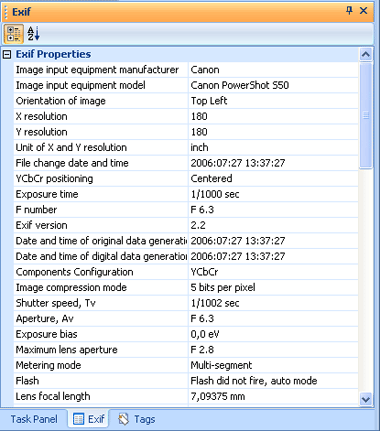Screen dimensions: 380x431
Task: Click the 'Top Left' orientation value
Action: [x=209, y=101]
